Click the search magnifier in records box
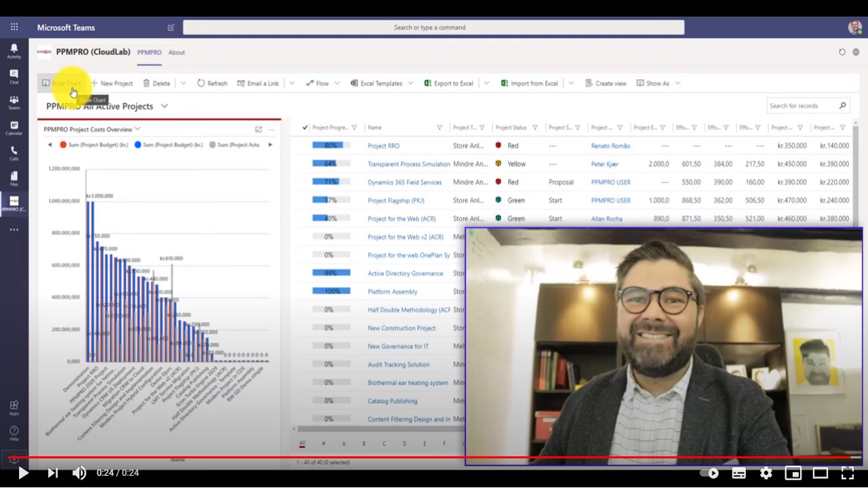The height and width of the screenshot is (488, 868). [x=843, y=106]
